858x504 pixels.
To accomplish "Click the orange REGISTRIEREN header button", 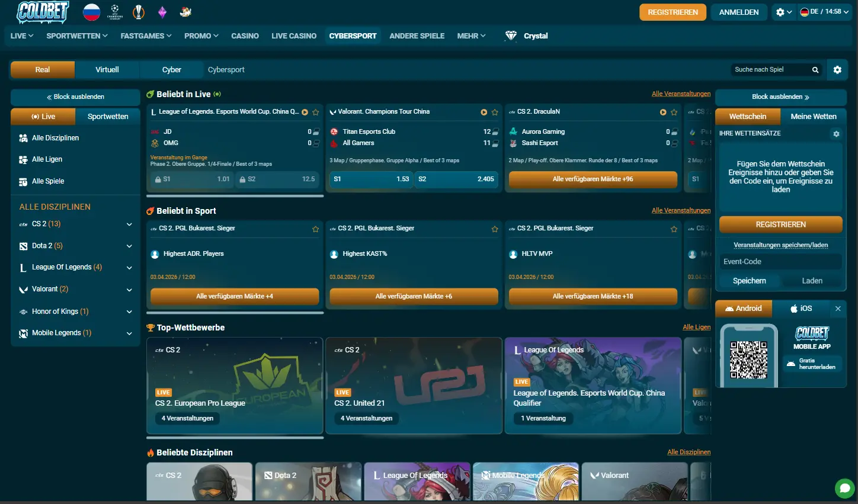I will tap(673, 11).
